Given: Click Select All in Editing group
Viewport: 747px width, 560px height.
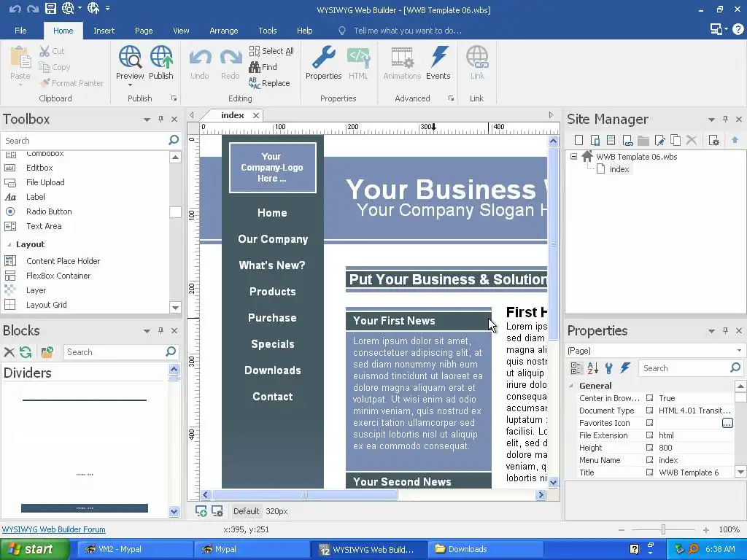Looking at the screenshot, I should [x=271, y=51].
